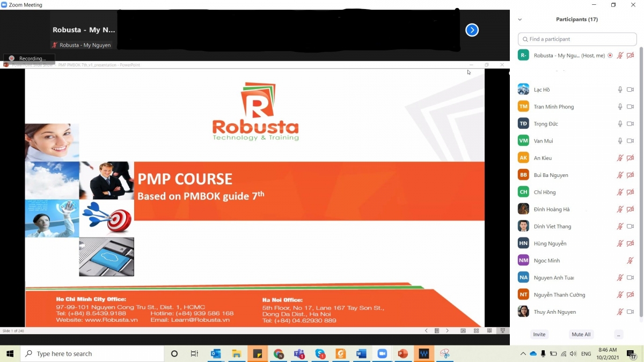Toggle microphone for Lạc Hồ
The image size is (644, 362).
[x=620, y=90]
